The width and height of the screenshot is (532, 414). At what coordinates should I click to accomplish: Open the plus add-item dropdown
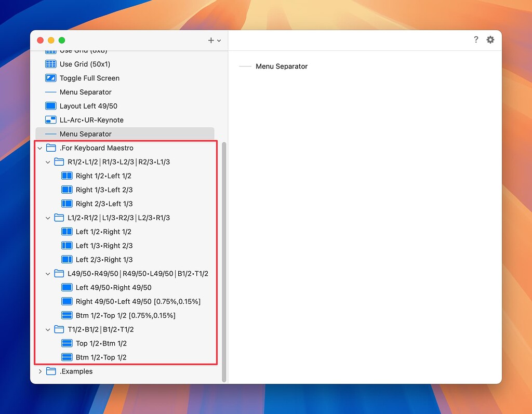pyautogui.click(x=214, y=41)
